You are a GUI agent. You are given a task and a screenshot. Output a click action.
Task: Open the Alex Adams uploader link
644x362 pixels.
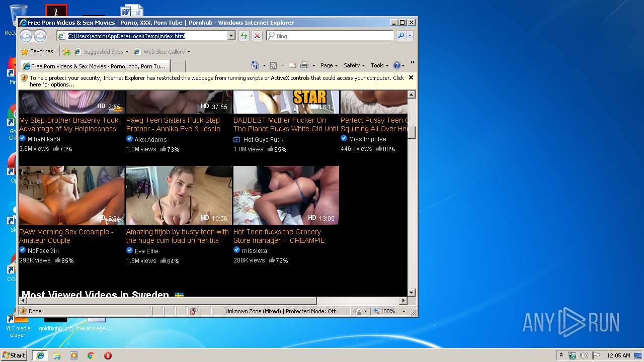150,139
